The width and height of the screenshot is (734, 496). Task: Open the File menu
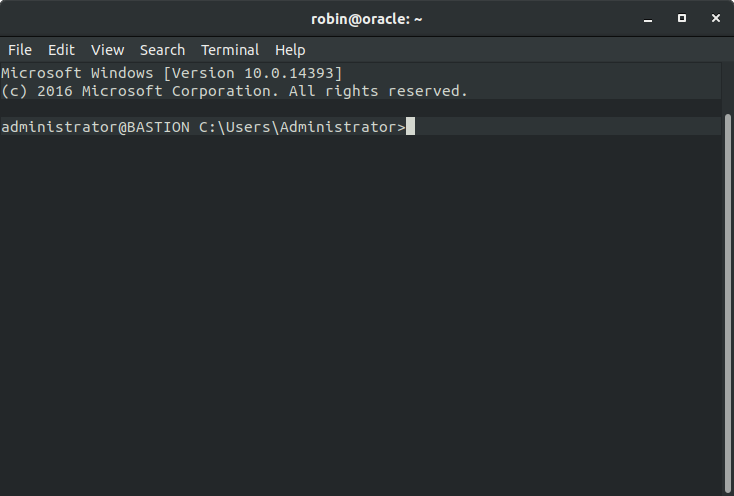point(20,50)
